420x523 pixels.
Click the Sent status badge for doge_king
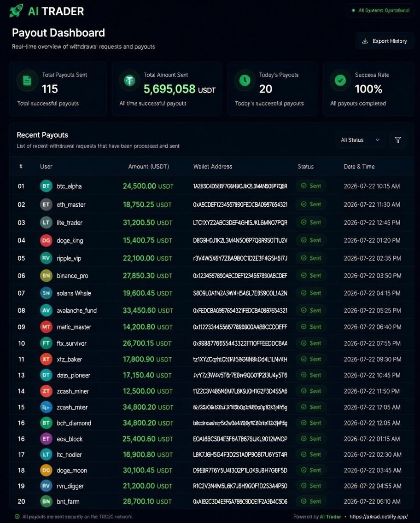(x=311, y=240)
